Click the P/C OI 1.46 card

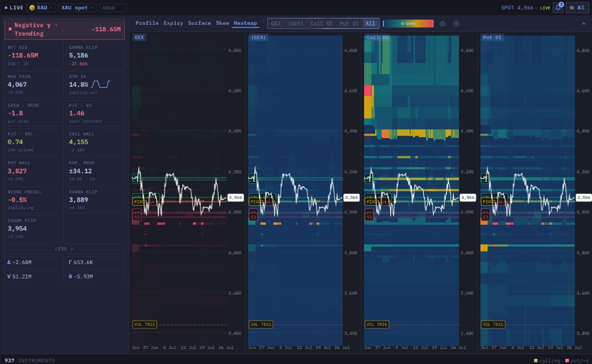tap(95, 113)
